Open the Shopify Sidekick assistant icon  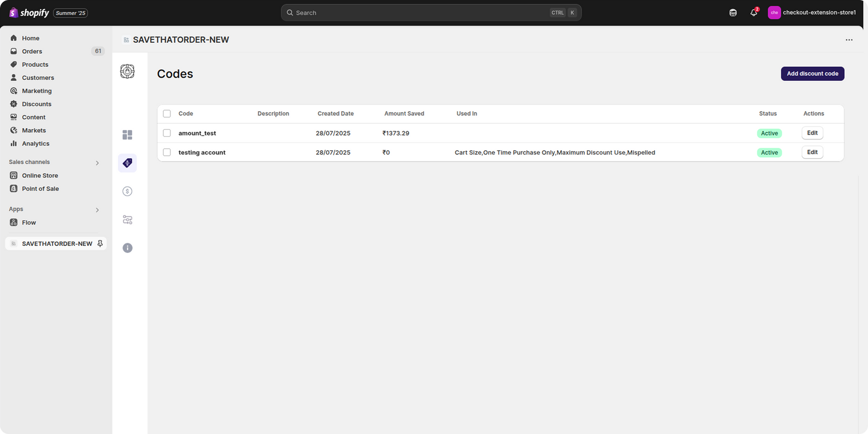click(733, 12)
